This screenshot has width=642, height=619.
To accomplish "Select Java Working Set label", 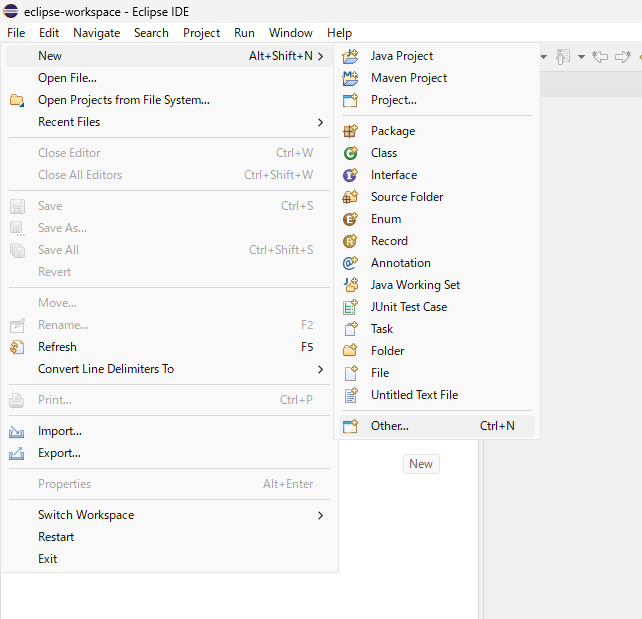I will click(x=415, y=285).
